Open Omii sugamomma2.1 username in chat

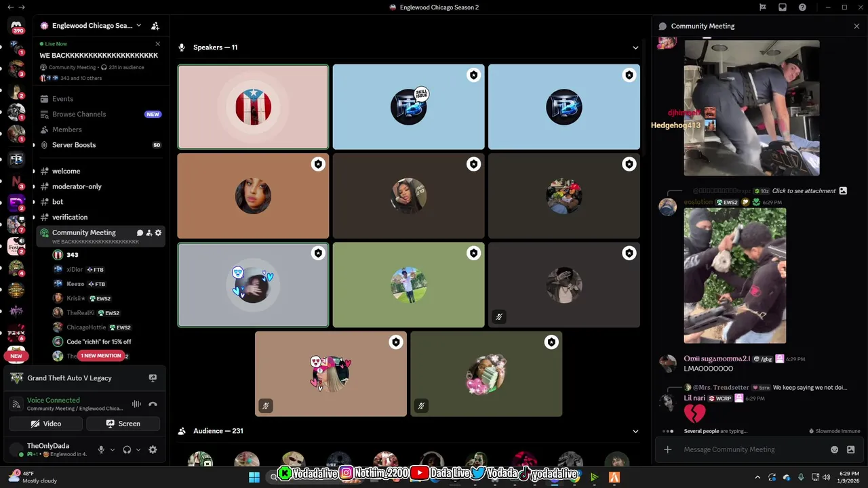coord(717,359)
